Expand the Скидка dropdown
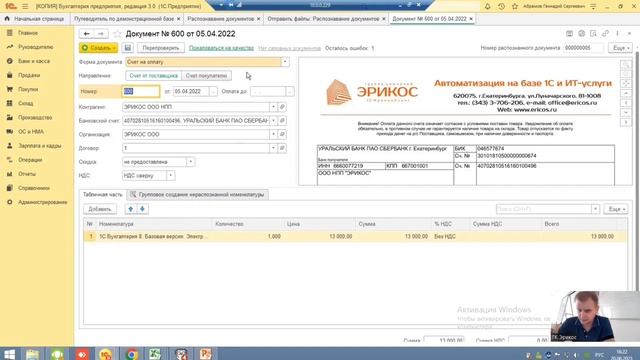Screen dimensions: 640x360 point(191,162)
